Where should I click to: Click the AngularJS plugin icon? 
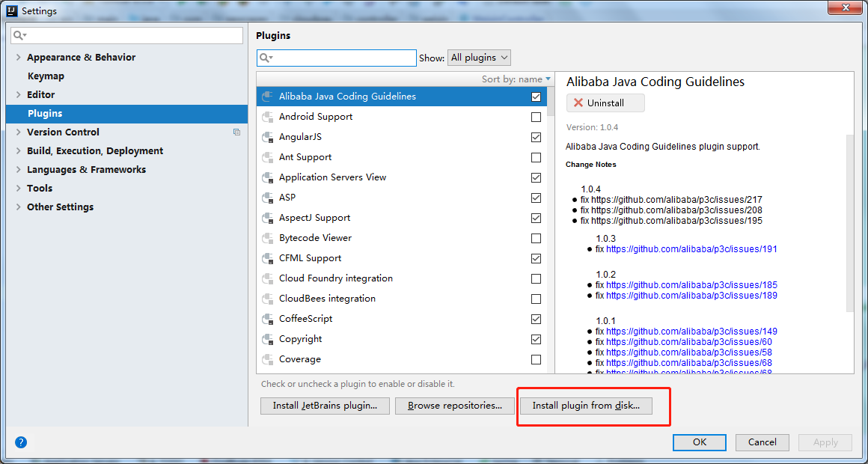(268, 137)
